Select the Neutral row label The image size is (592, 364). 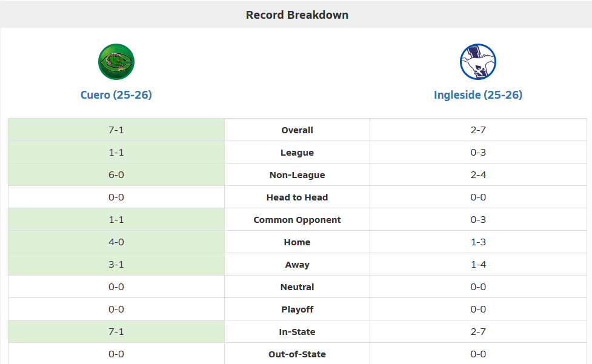coord(297,287)
